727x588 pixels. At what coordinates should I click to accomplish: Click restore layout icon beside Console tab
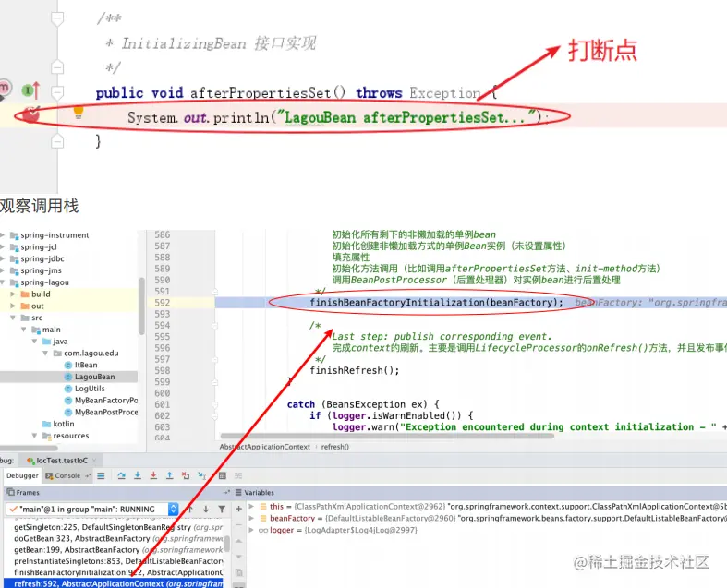coord(88,476)
